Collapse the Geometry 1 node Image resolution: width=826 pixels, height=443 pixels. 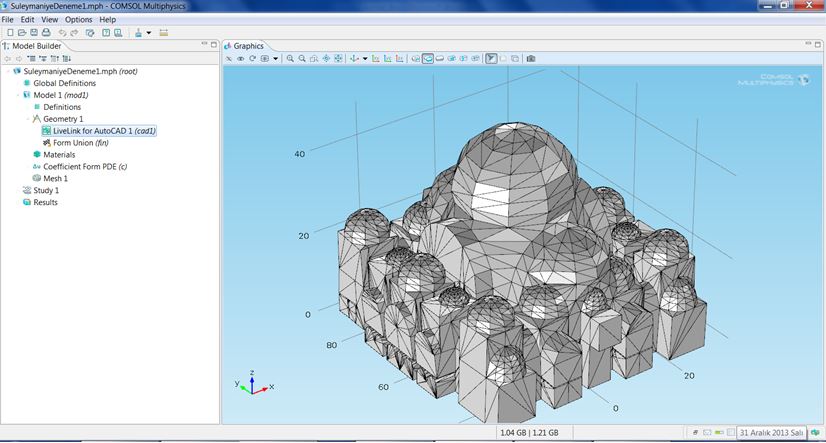[28, 119]
